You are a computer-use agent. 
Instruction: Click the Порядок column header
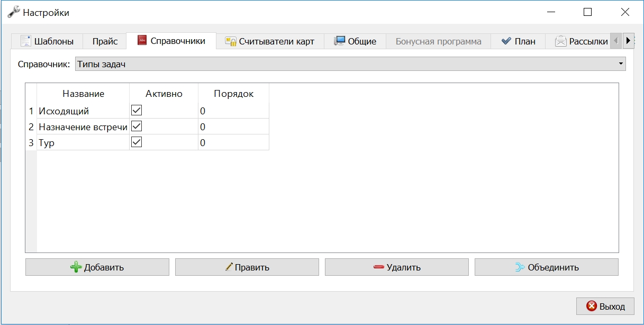tap(233, 94)
